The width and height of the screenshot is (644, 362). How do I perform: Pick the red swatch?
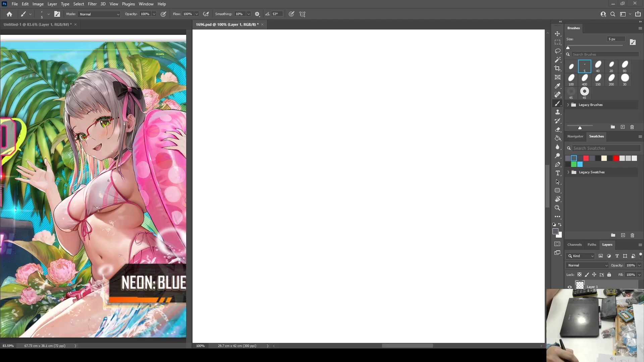point(616,158)
